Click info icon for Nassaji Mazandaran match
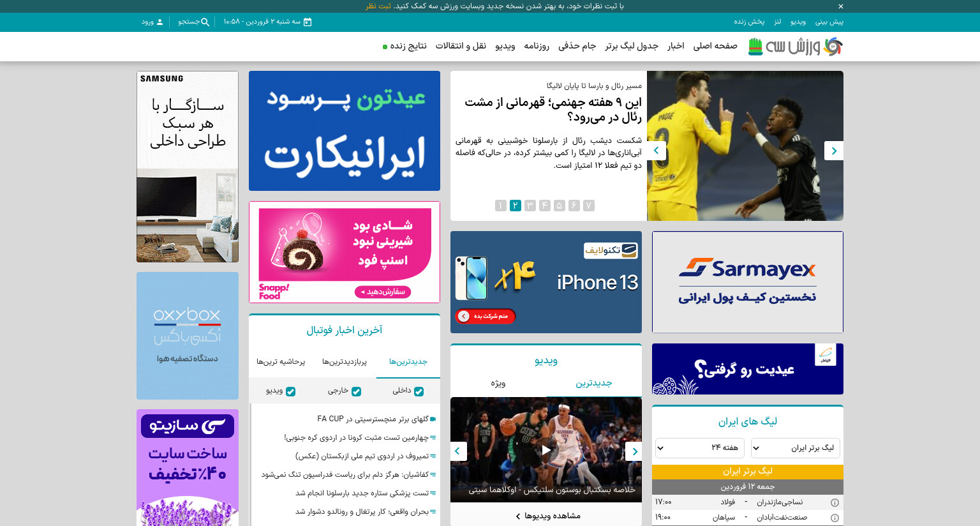This screenshot has width=980, height=526. (x=835, y=502)
